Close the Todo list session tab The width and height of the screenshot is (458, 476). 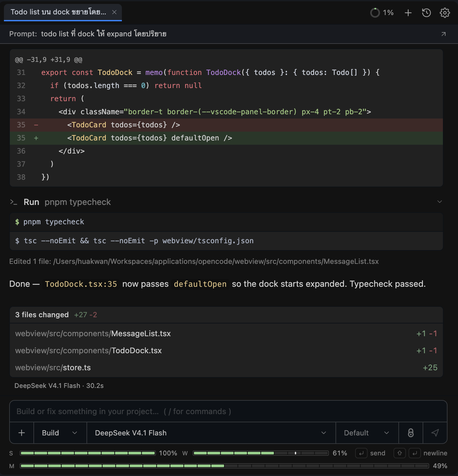click(114, 12)
